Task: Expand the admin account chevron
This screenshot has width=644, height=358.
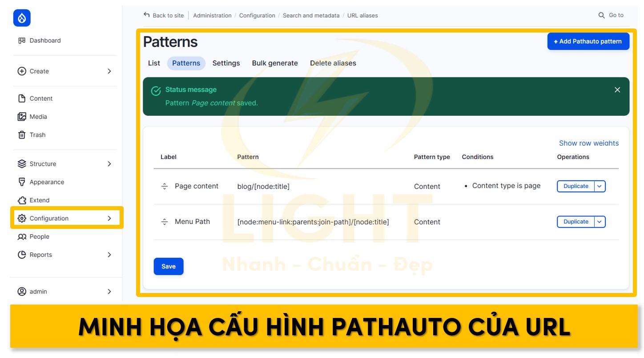Action: point(109,292)
